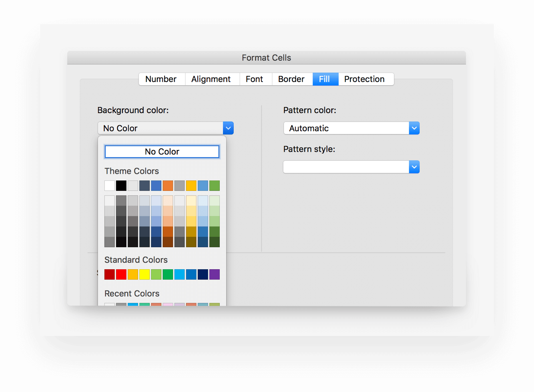Select the black theme color swatch
Viewport: 534px width, 392px height.
(x=121, y=185)
